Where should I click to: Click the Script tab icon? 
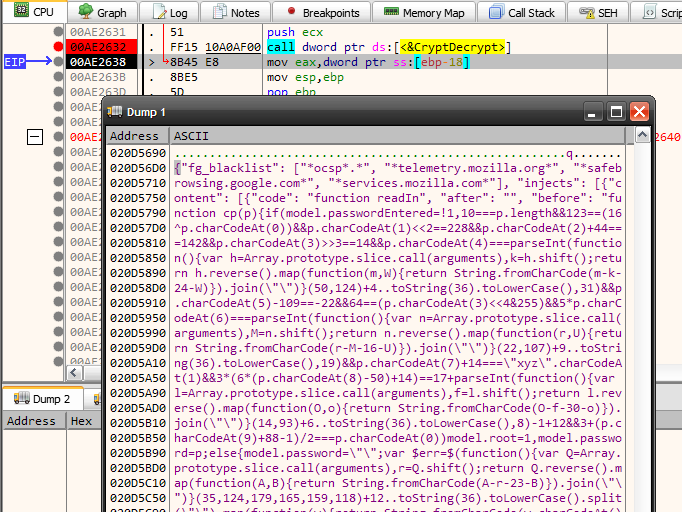coord(649,12)
